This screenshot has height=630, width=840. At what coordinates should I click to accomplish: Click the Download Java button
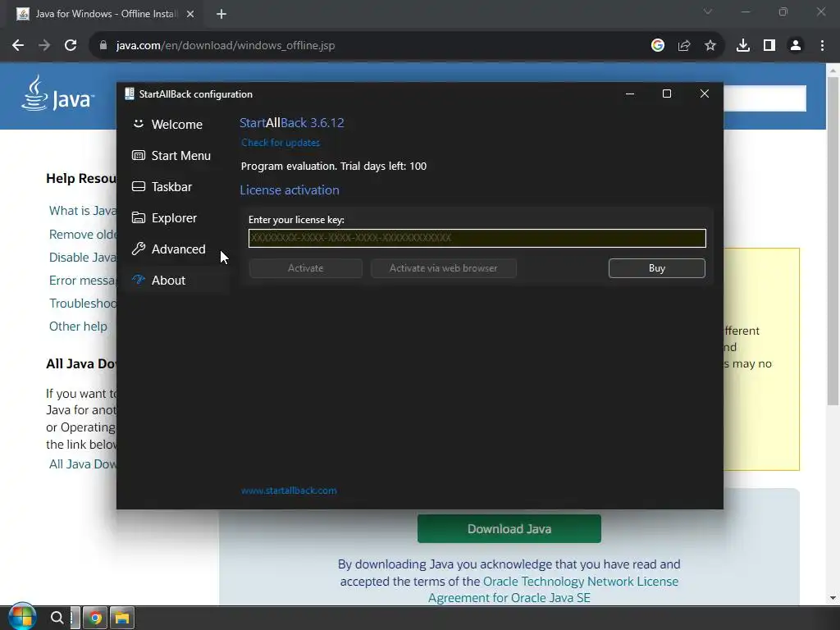coord(509,529)
